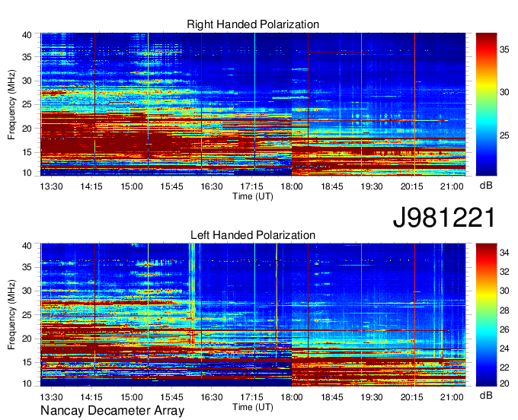Click inside the left-handed polarization spectrogram
This screenshot has width=518, height=420.
click(x=253, y=315)
